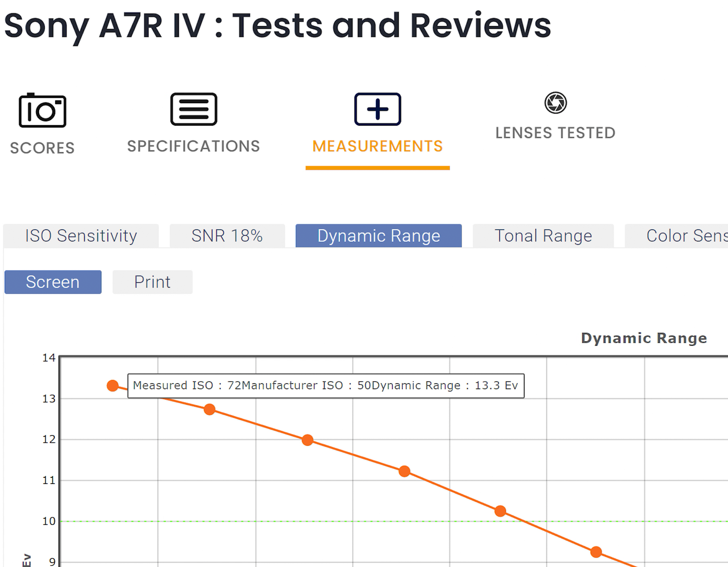
Task: Select the Dynamic Range tab
Action: tap(378, 236)
